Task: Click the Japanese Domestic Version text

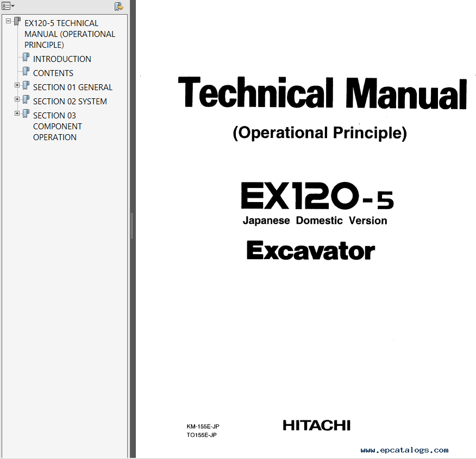Action: (315, 221)
